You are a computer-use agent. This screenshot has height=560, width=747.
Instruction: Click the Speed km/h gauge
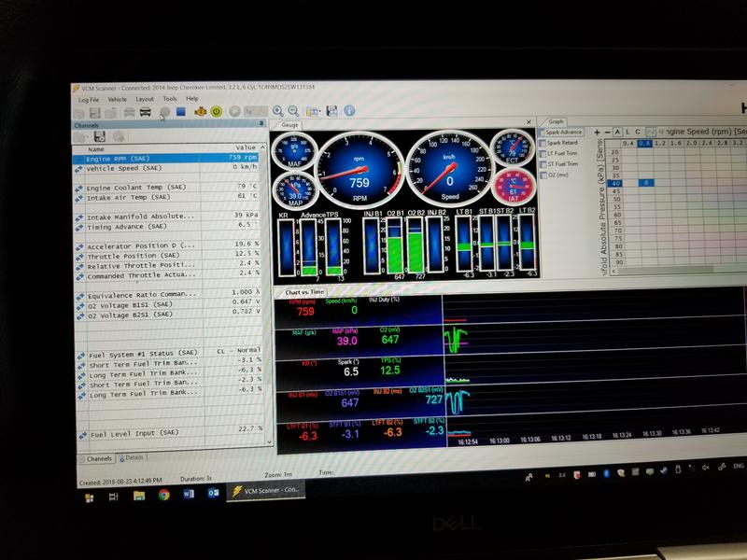(450, 169)
